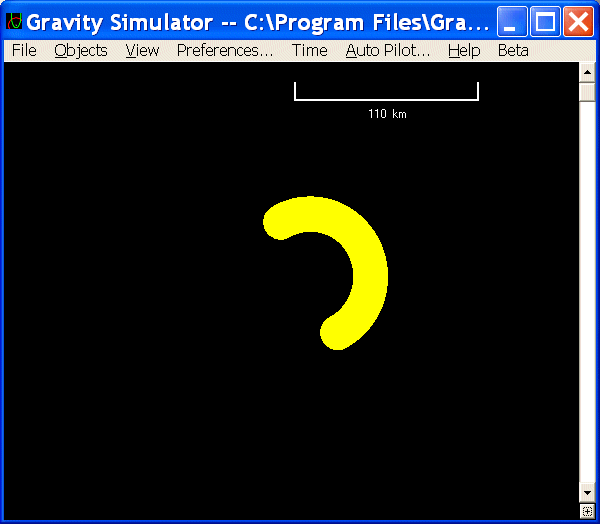Click the white scale bar

click(386, 100)
